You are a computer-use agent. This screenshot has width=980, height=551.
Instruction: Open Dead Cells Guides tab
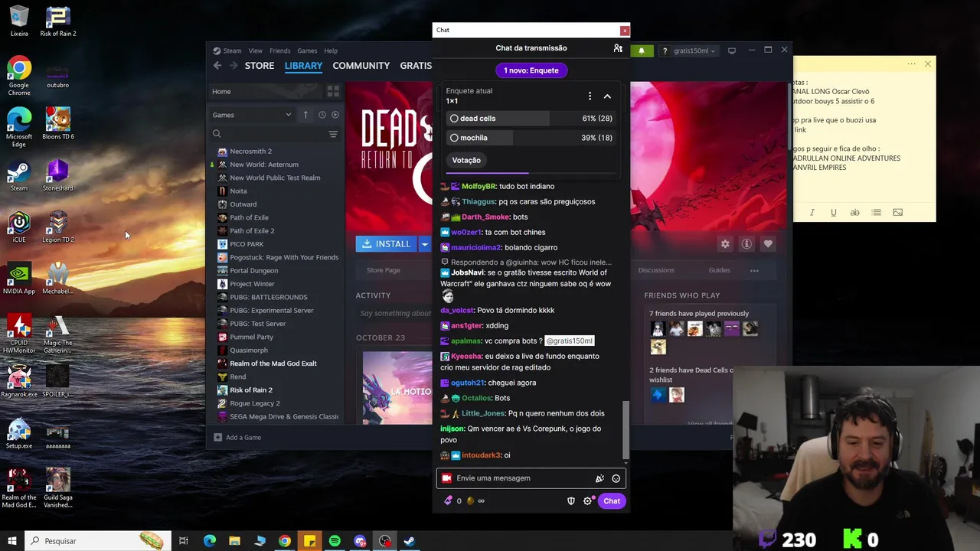point(719,270)
